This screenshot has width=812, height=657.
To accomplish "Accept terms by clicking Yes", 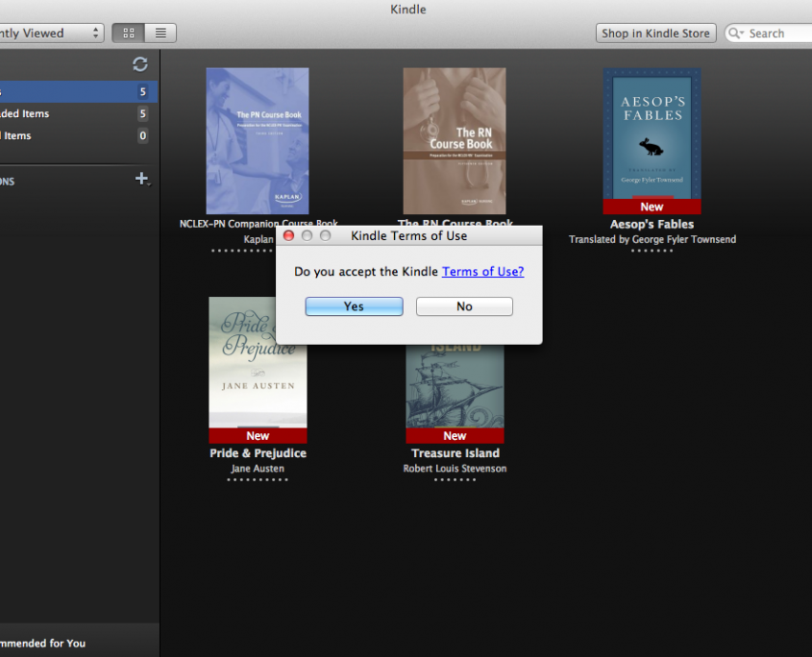I will [x=354, y=306].
